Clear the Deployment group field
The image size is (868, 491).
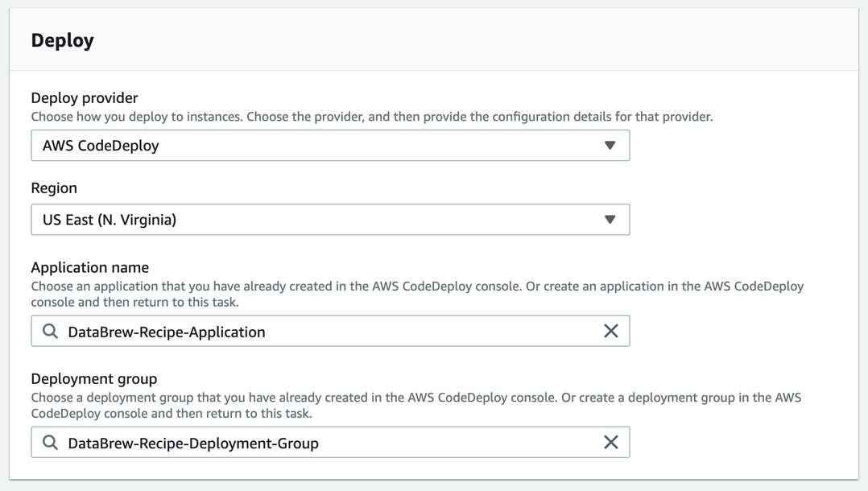[x=611, y=443]
